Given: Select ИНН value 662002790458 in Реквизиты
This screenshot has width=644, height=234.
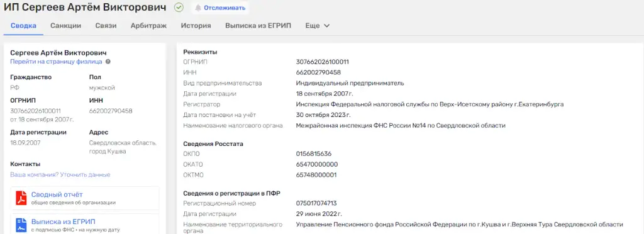Looking at the screenshot, I should pyautogui.click(x=318, y=73).
